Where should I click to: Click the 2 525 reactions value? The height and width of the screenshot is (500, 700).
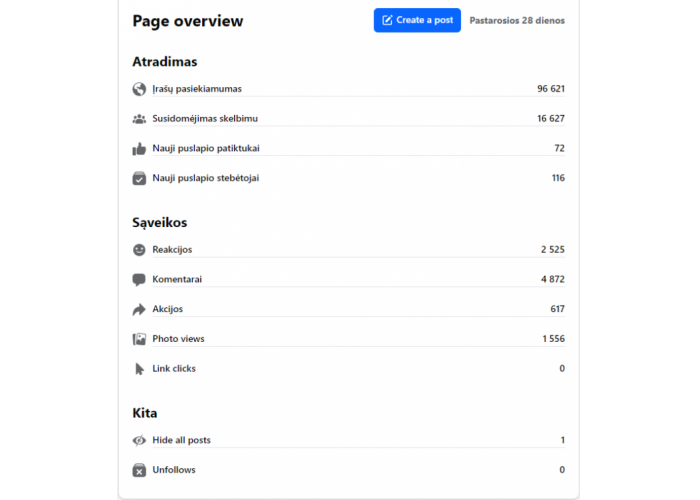click(x=553, y=249)
